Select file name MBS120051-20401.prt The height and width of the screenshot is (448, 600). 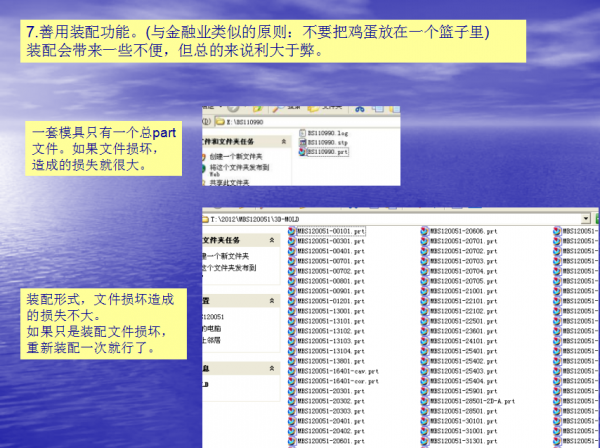tap(331, 421)
